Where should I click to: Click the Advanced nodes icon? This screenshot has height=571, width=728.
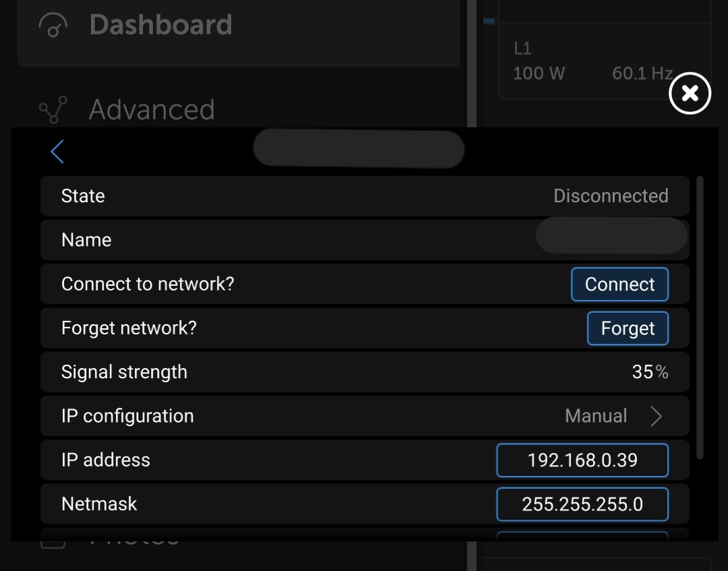[53, 110]
